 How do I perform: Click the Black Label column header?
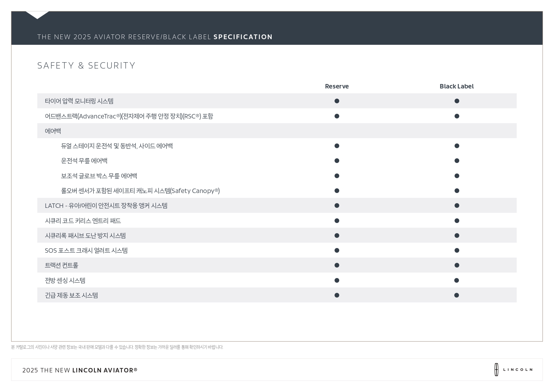457,86
